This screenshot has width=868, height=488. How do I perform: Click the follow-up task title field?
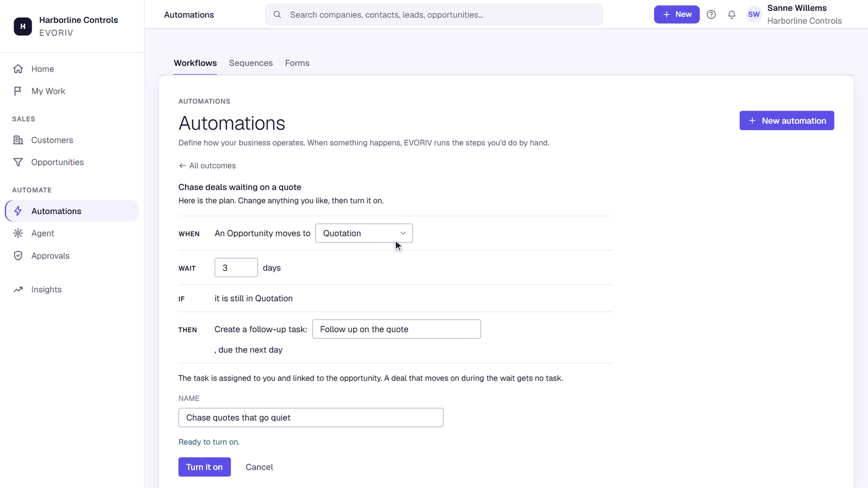click(x=397, y=329)
